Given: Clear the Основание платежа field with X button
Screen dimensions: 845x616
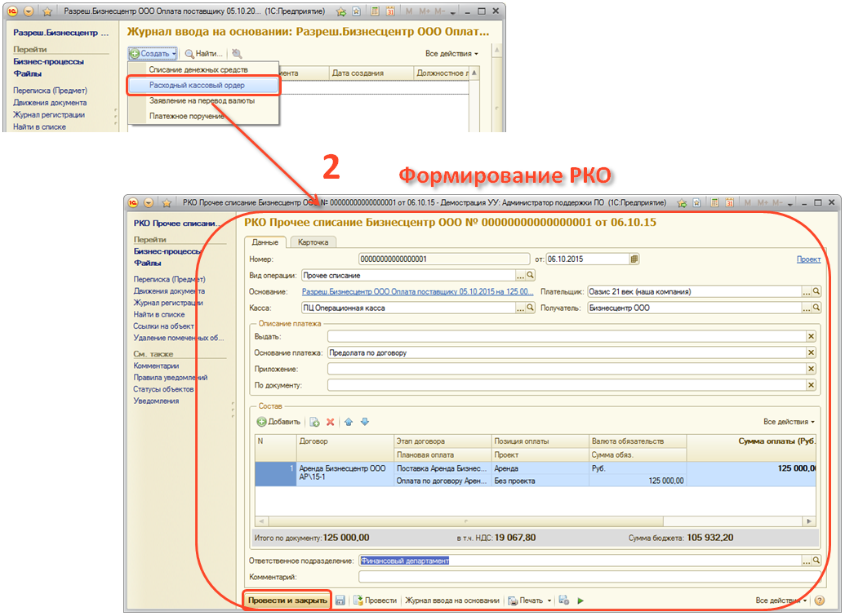Looking at the screenshot, I should click(811, 352).
